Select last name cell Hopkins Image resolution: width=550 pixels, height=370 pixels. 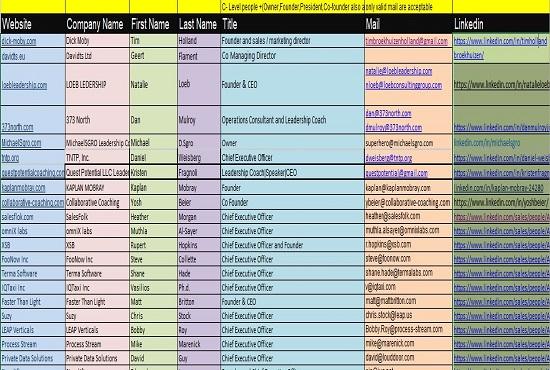pos(199,245)
